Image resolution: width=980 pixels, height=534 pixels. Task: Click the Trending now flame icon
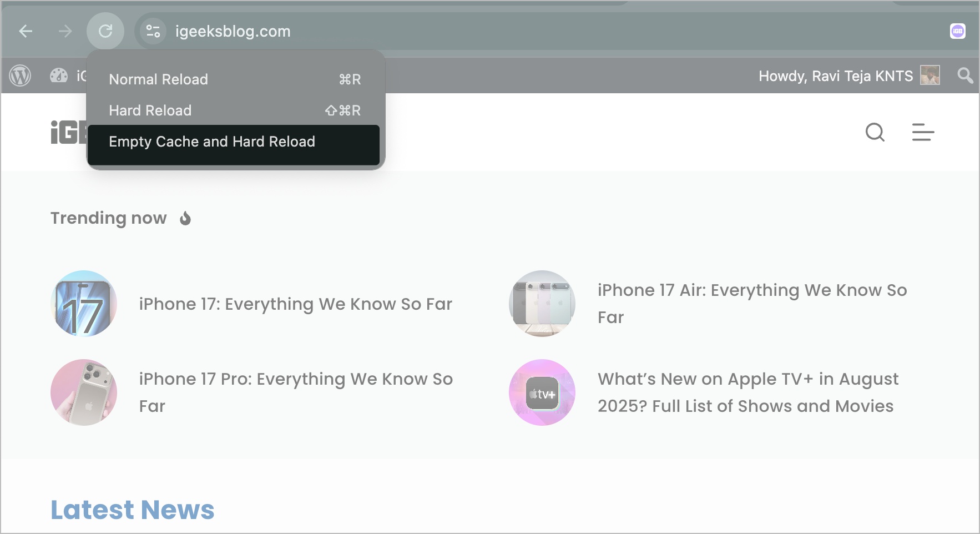pos(185,218)
